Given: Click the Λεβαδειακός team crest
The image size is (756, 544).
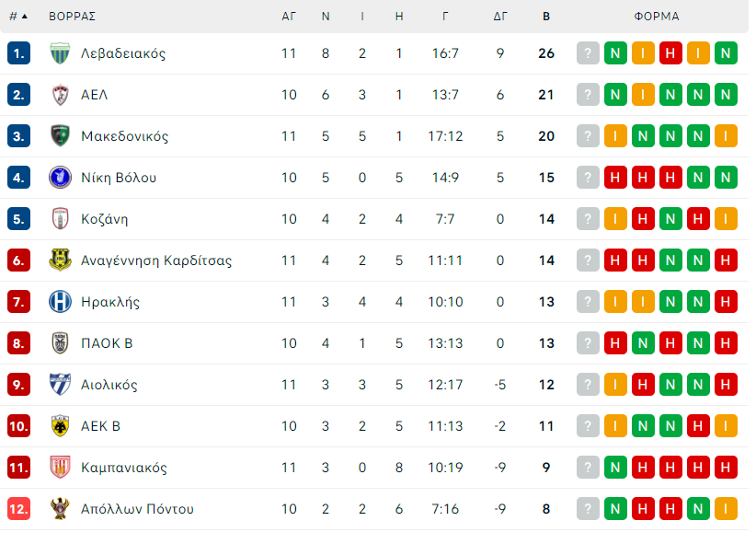Looking at the screenshot, I should (x=61, y=53).
